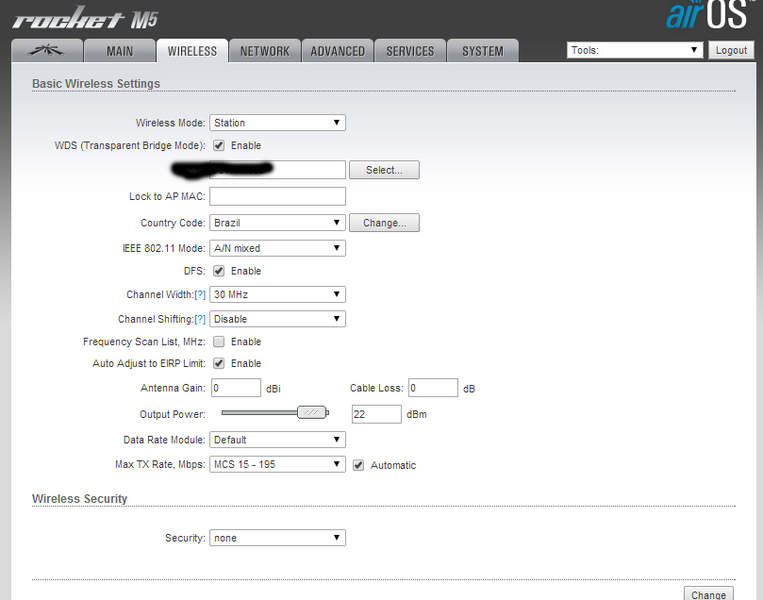
Task: Toggle Auto Adjust to EIRP Limit checkbox
Action: pyautogui.click(x=219, y=363)
